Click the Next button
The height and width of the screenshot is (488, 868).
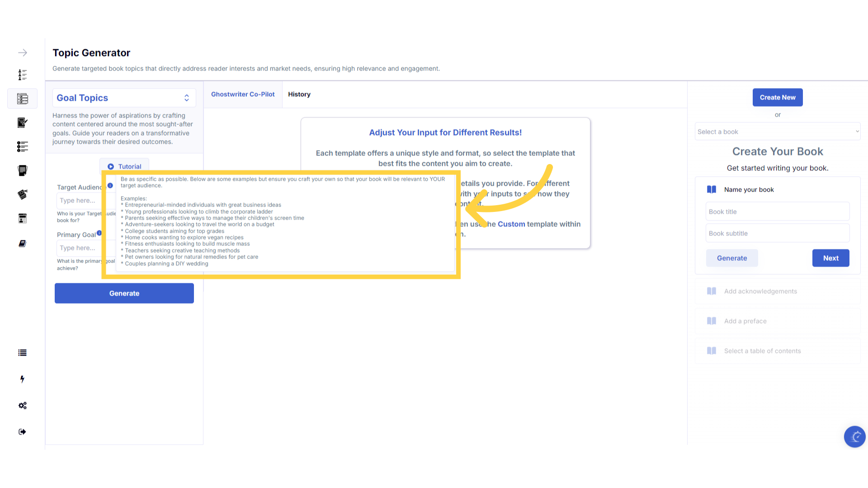[830, 258]
